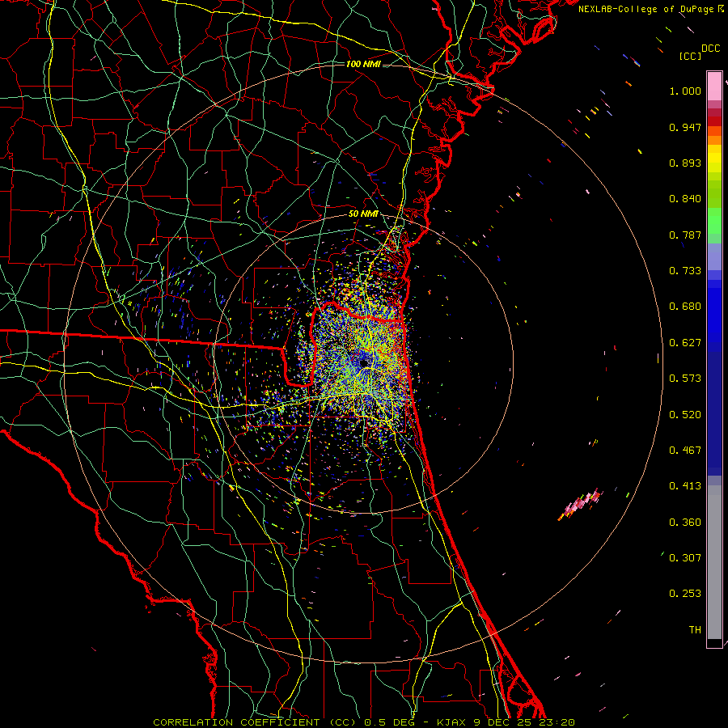Click the black radar site center dot
728x728 pixels.
point(364,362)
